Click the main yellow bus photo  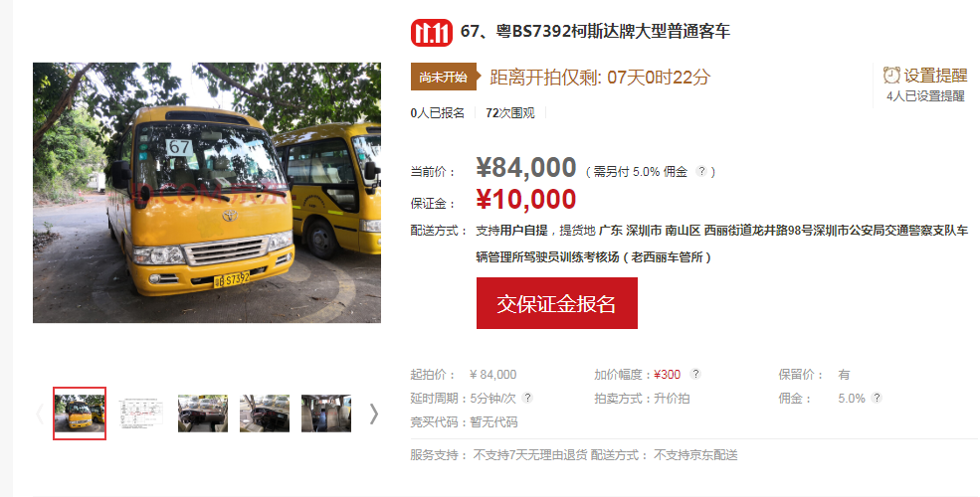[207, 192]
